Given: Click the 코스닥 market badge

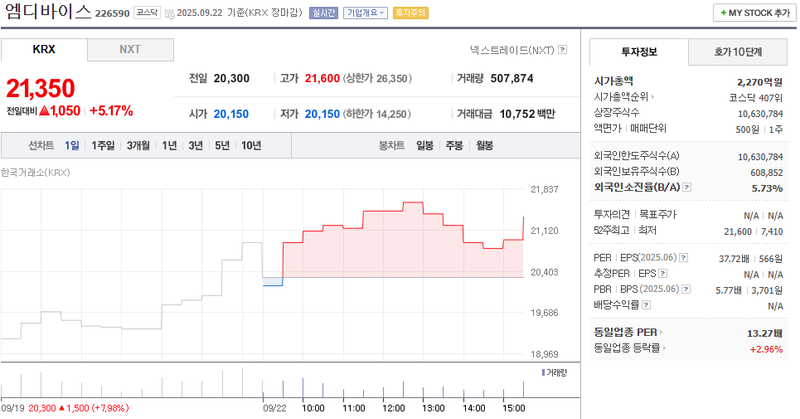Looking at the screenshot, I should click(x=147, y=13).
